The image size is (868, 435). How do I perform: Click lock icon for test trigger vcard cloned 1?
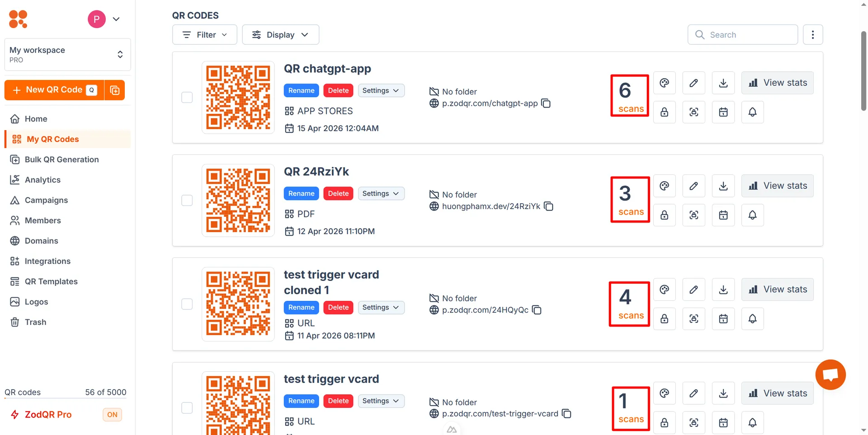664,318
